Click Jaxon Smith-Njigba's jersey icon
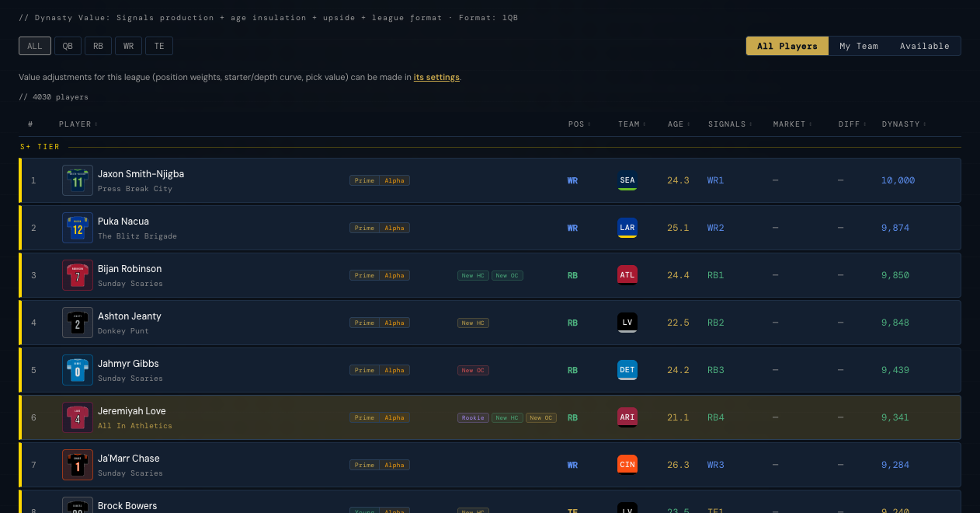 (x=78, y=180)
